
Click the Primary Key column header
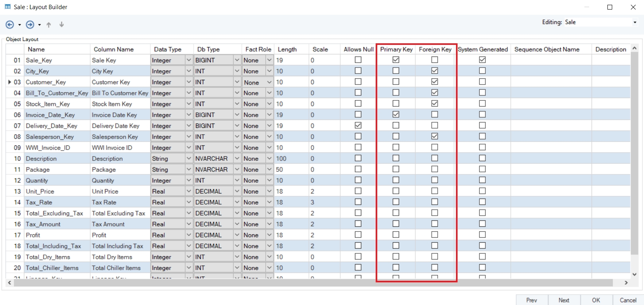tap(396, 49)
